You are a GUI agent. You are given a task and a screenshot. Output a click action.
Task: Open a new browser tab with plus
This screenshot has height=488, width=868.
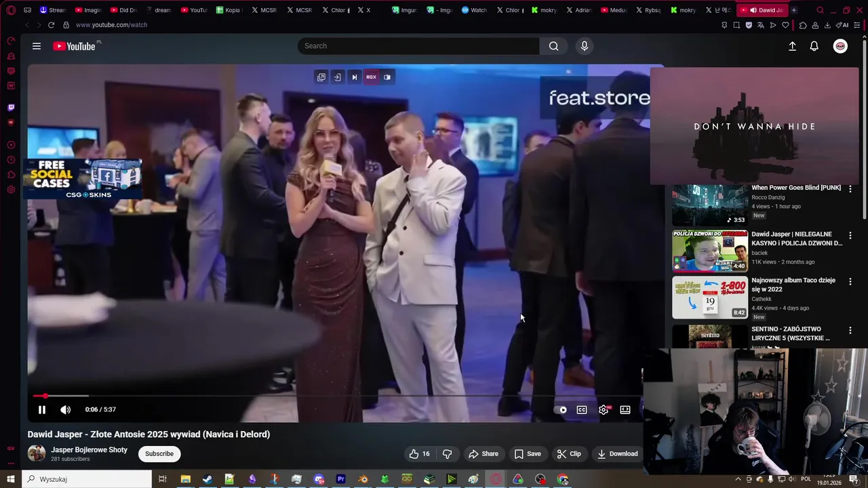[x=794, y=10]
